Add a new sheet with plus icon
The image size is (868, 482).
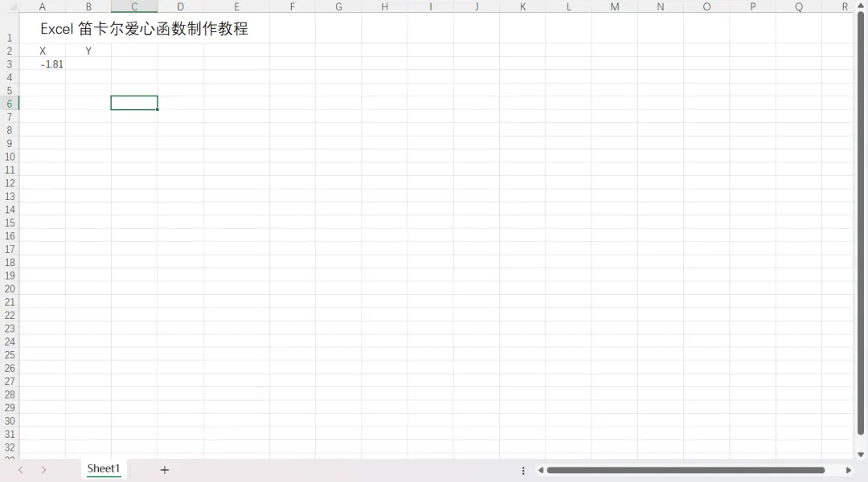[165, 470]
